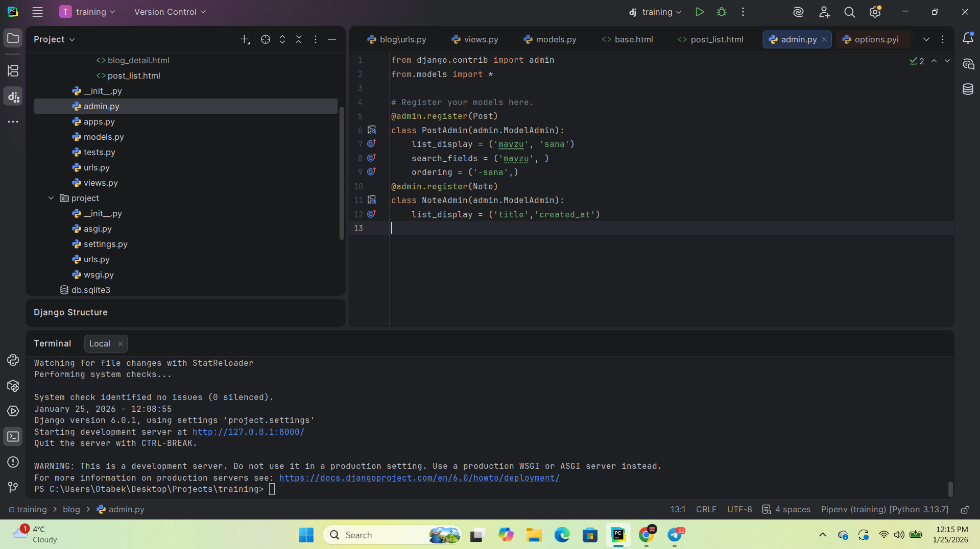Open the Problems tool window
This screenshot has width=980, height=549.
[x=13, y=462]
